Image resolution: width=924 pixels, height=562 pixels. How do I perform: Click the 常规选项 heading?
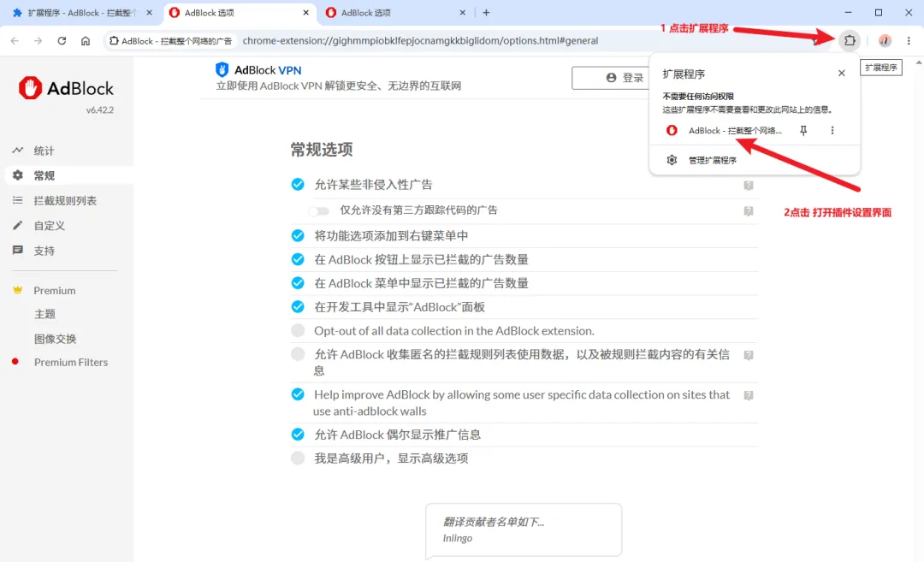pos(321,150)
